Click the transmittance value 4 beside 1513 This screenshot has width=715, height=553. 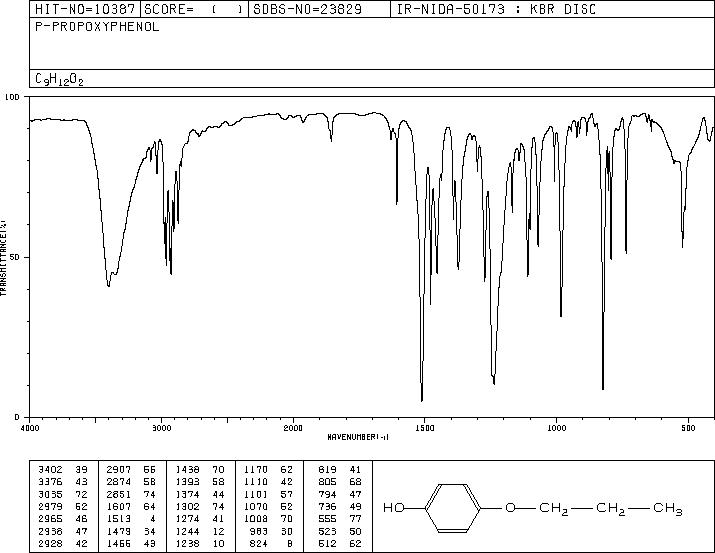[x=153, y=519]
